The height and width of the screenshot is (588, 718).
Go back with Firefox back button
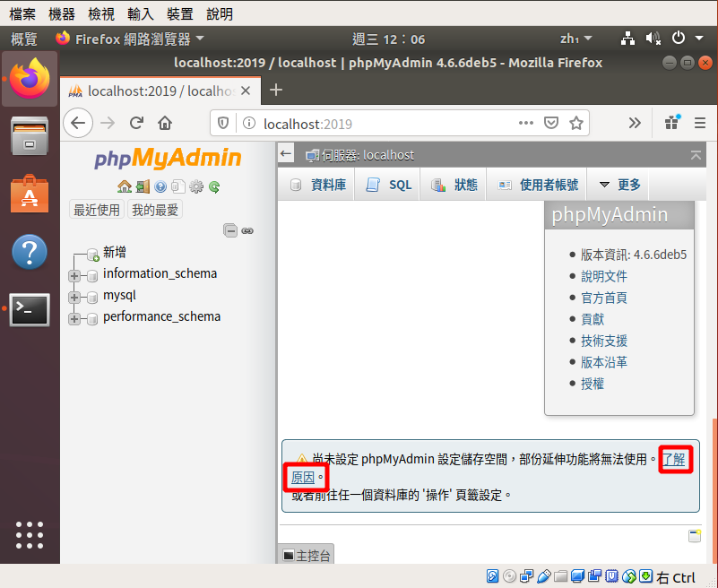click(78, 123)
